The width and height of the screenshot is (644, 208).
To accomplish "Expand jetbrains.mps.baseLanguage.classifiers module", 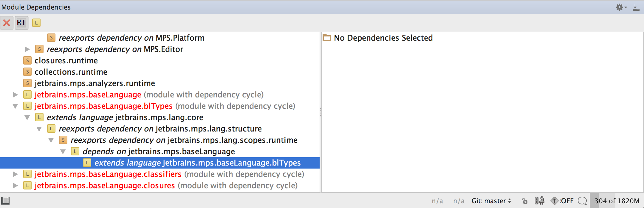I will pyautogui.click(x=16, y=174).
